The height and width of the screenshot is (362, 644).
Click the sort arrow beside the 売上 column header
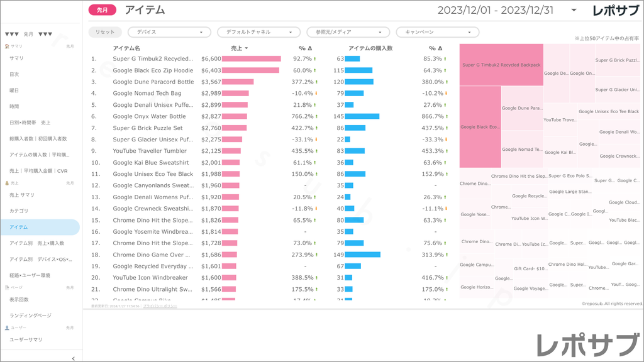coord(246,48)
